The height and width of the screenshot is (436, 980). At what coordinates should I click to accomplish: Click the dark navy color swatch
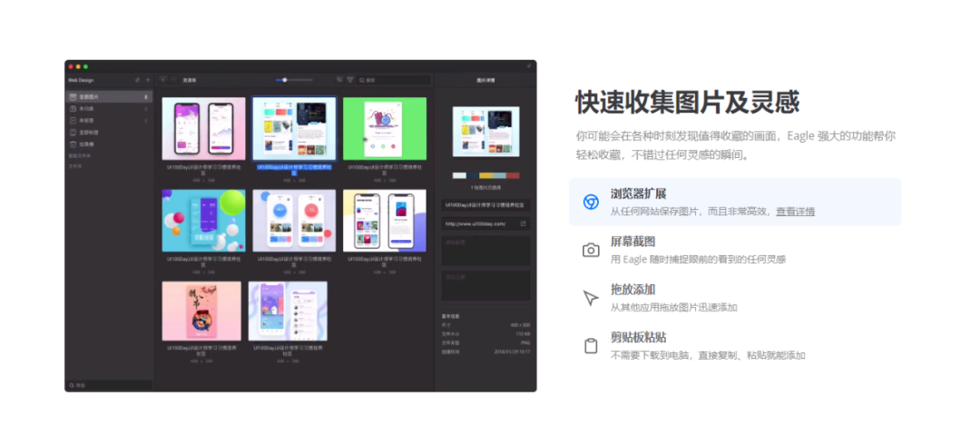[473, 176]
